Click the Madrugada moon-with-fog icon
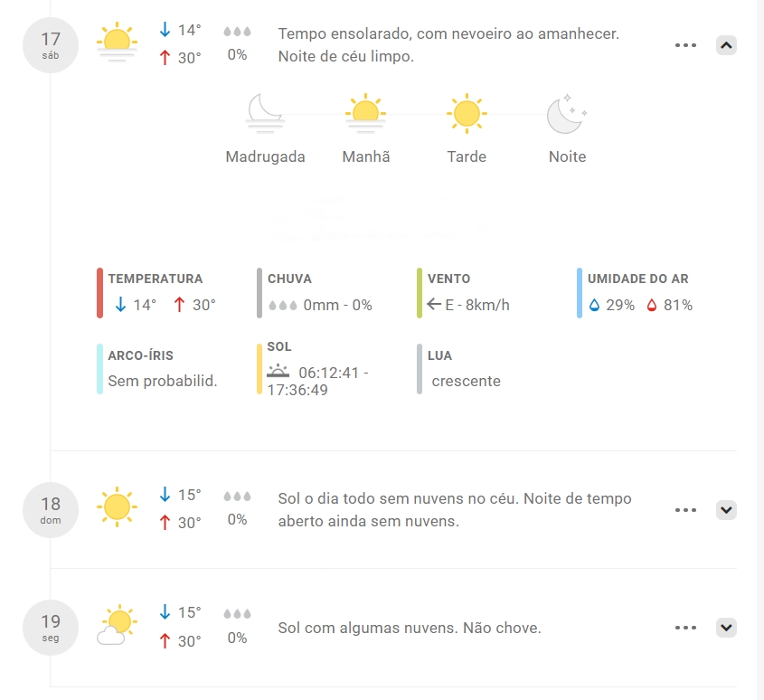 click(x=266, y=113)
